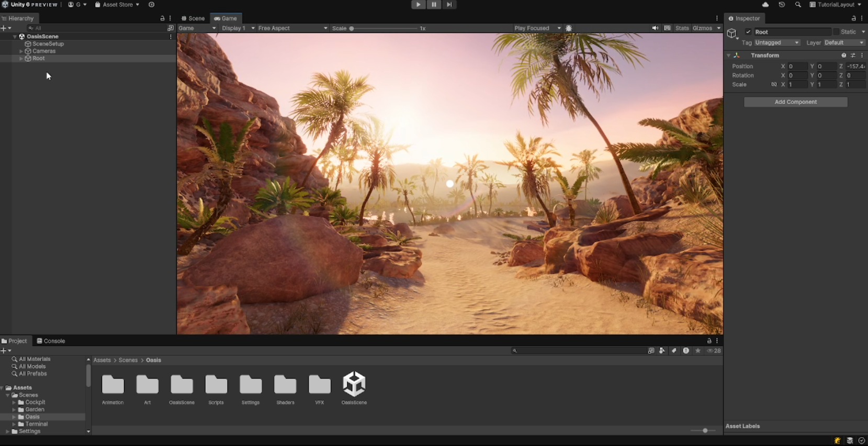Open the TutorialLayout layout dropdown

[835, 5]
